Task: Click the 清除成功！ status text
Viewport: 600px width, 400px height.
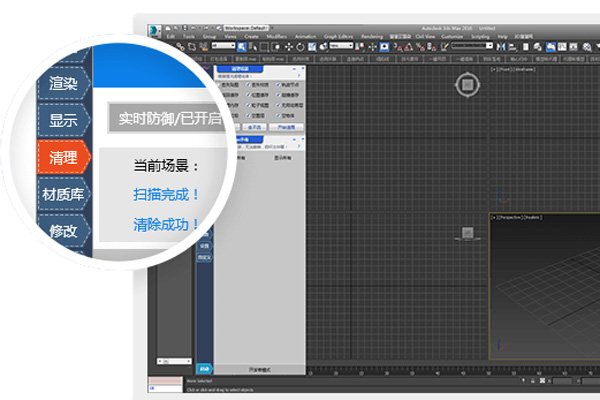Action: (x=166, y=224)
